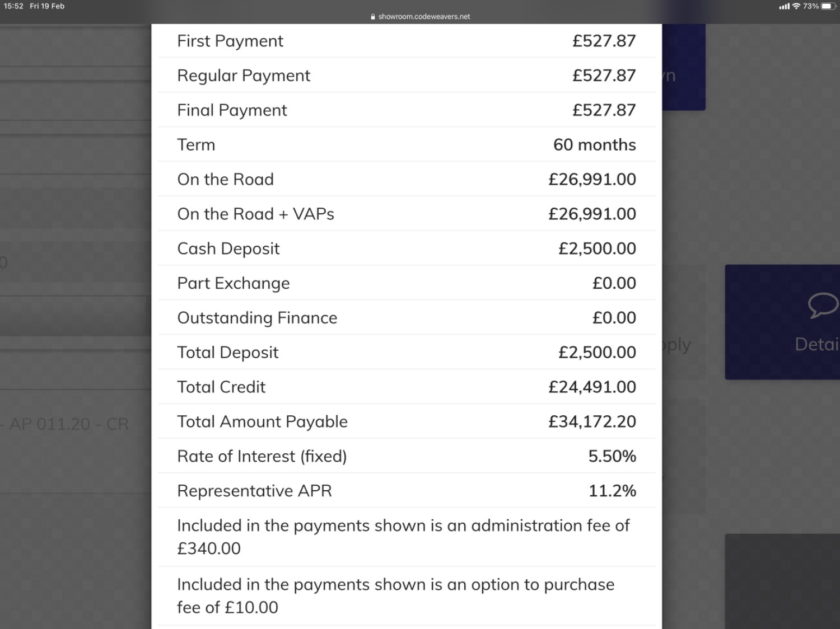Screen dimensions: 840x629
Task: Tap the Term 60 months row
Action: pyautogui.click(x=407, y=145)
